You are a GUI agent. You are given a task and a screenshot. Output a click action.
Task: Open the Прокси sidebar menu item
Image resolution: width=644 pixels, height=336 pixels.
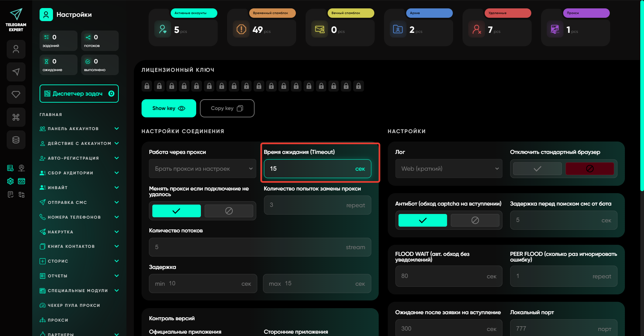58,320
